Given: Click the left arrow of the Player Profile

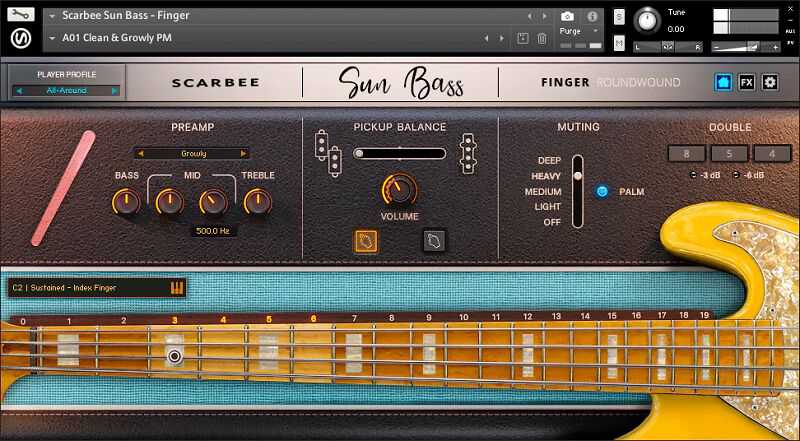Looking at the screenshot, I should [x=19, y=91].
